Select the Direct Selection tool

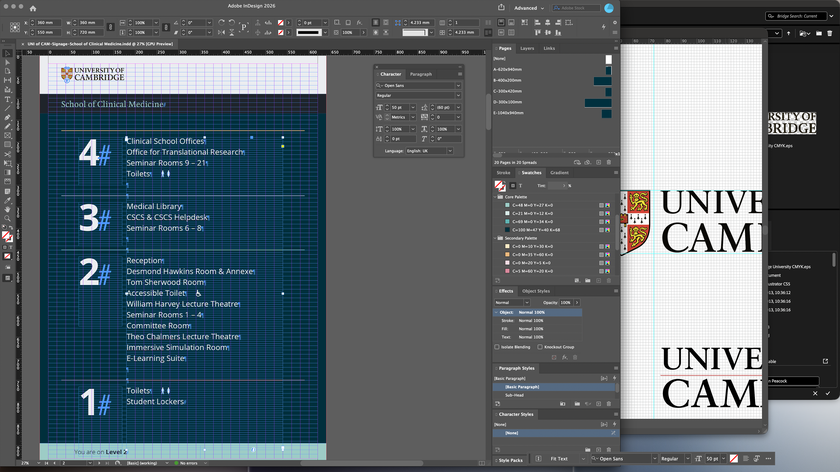[x=8, y=63]
